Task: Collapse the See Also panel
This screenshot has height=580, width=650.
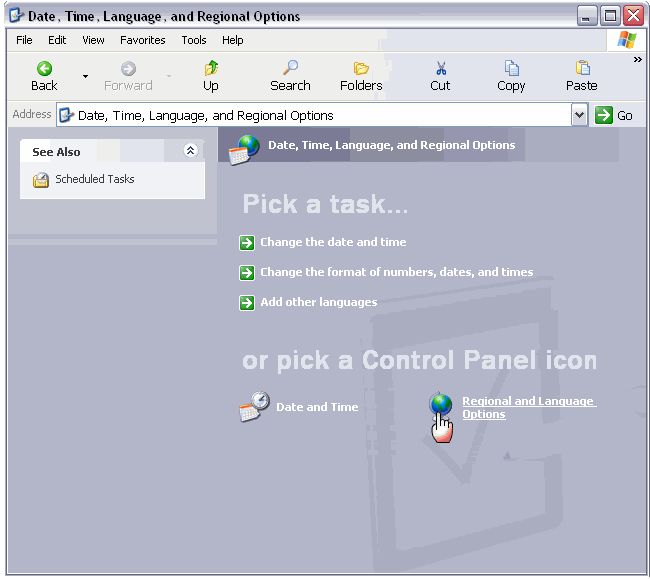Action: point(190,150)
